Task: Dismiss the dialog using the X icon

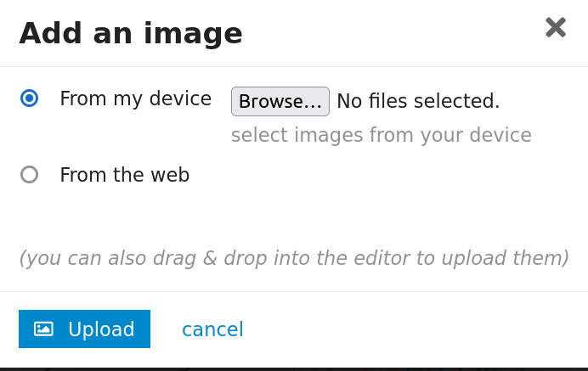Action: [x=555, y=28]
